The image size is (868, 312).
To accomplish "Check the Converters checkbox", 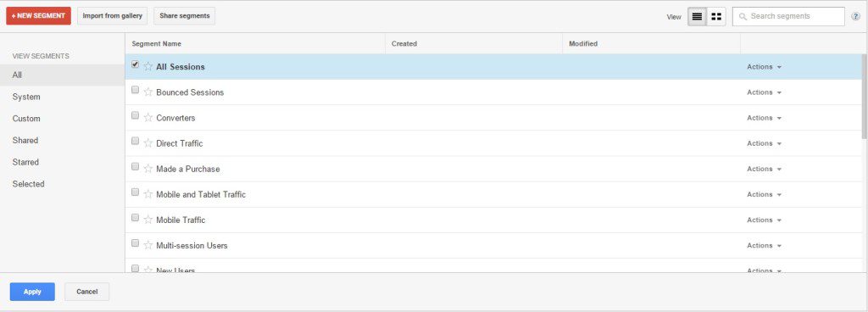I will tap(135, 115).
